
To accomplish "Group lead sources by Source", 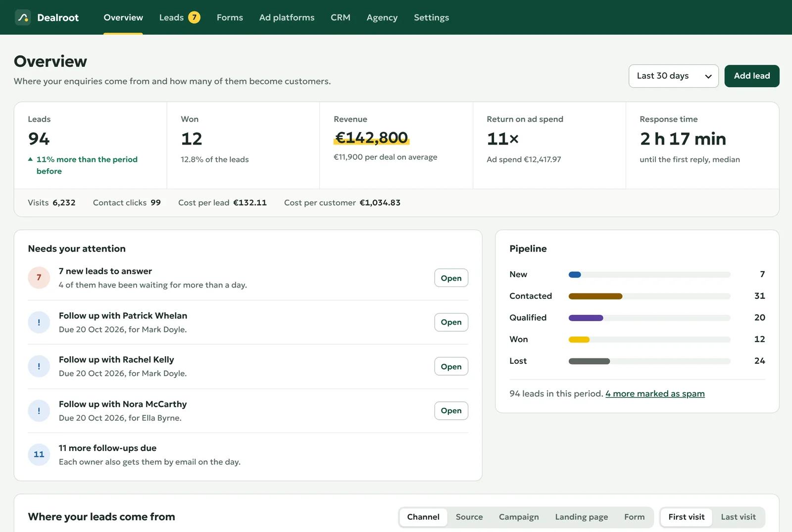I will pos(469,517).
